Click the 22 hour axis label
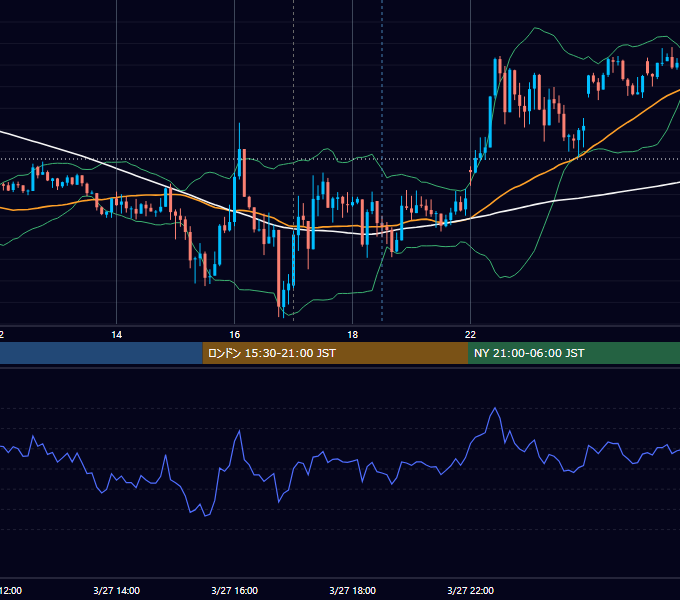 tap(471, 335)
